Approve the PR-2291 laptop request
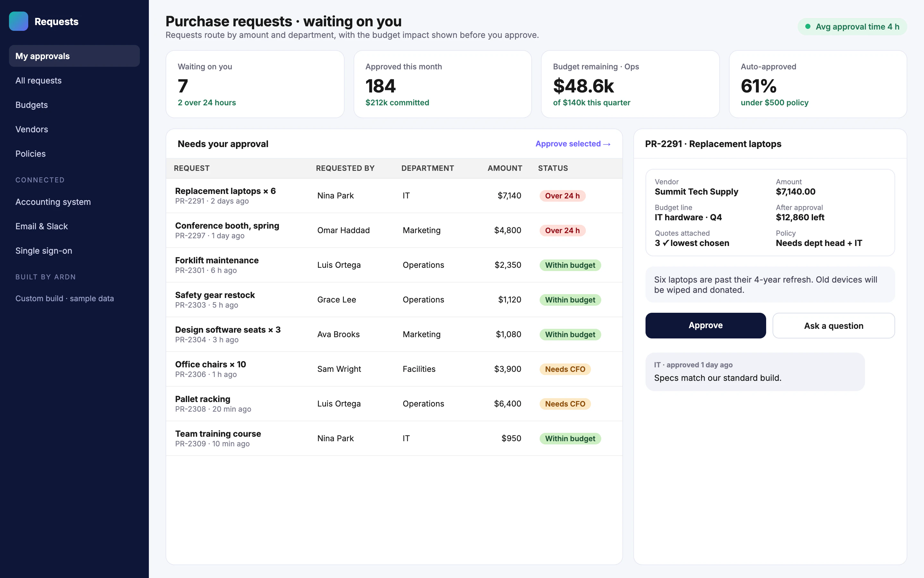The image size is (924, 578). (x=706, y=325)
